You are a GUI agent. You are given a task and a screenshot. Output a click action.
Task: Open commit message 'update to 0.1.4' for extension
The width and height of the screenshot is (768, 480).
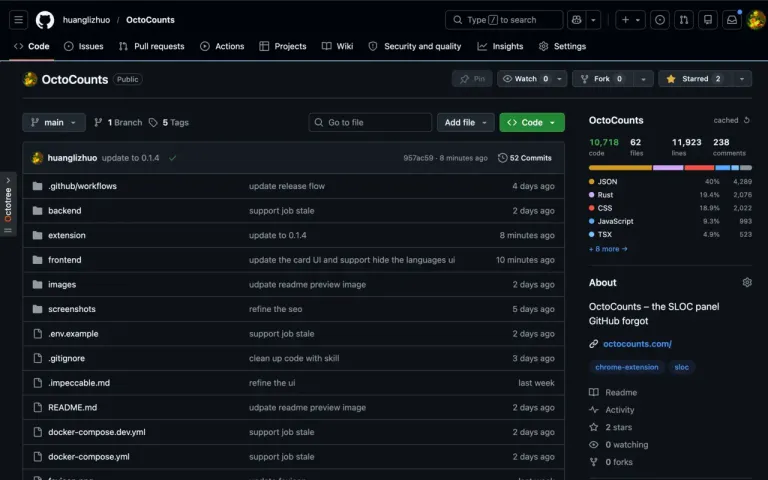[278, 235]
